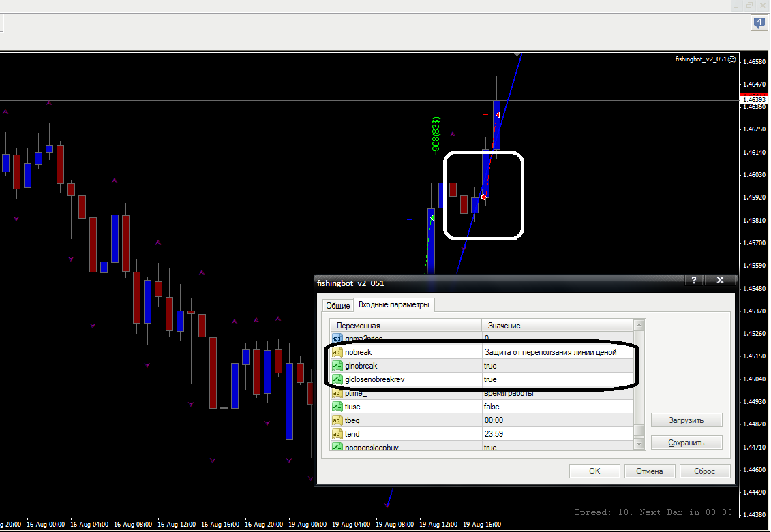Select the Защита от переползания линии ценой value
The width and height of the screenshot is (771, 532).
pyautogui.click(x=551, y=352)
